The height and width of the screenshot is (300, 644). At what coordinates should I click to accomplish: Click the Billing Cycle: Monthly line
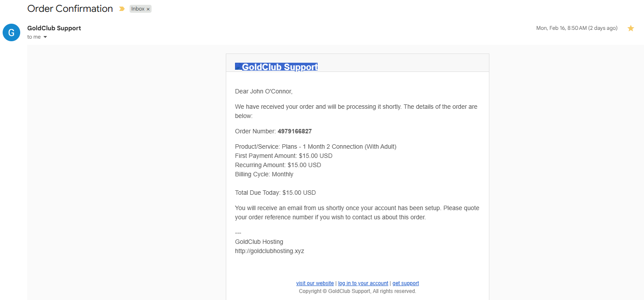coord(264,174)
